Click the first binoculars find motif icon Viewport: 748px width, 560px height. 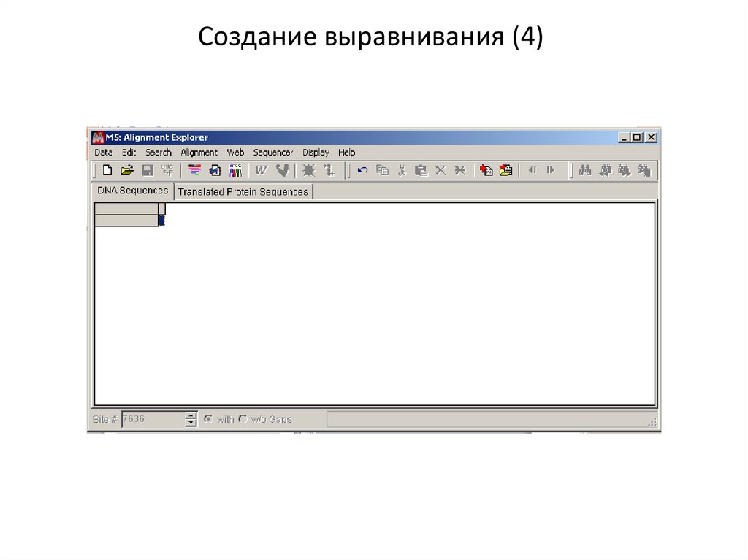(x=585, y=170)
